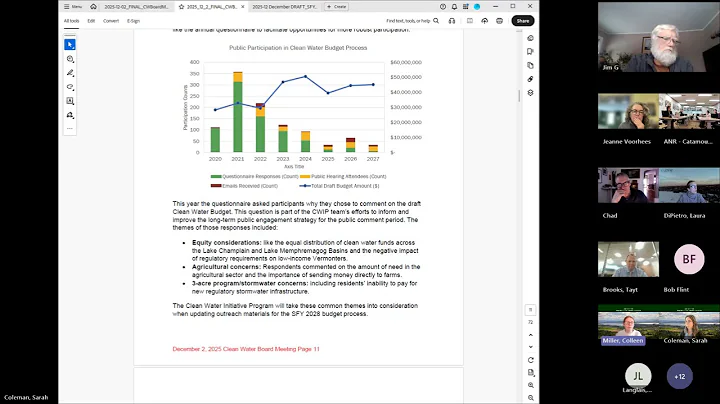Open the page display options icon

530,372
